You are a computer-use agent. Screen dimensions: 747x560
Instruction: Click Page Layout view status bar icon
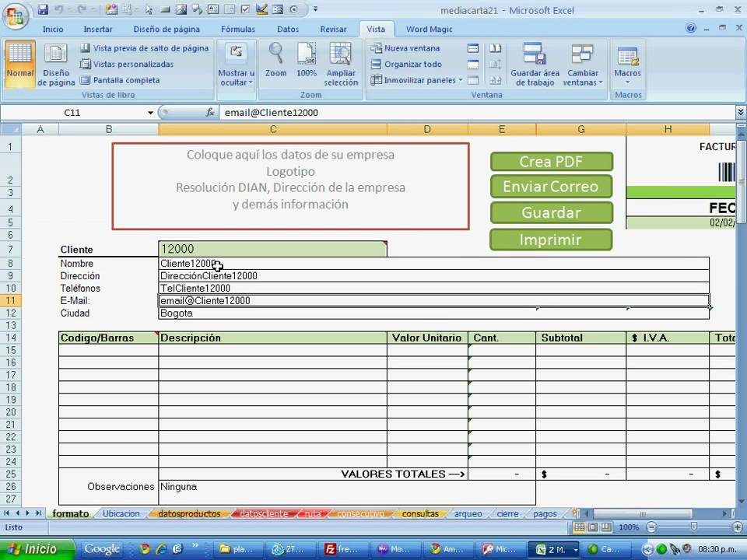tap(592, 527)
